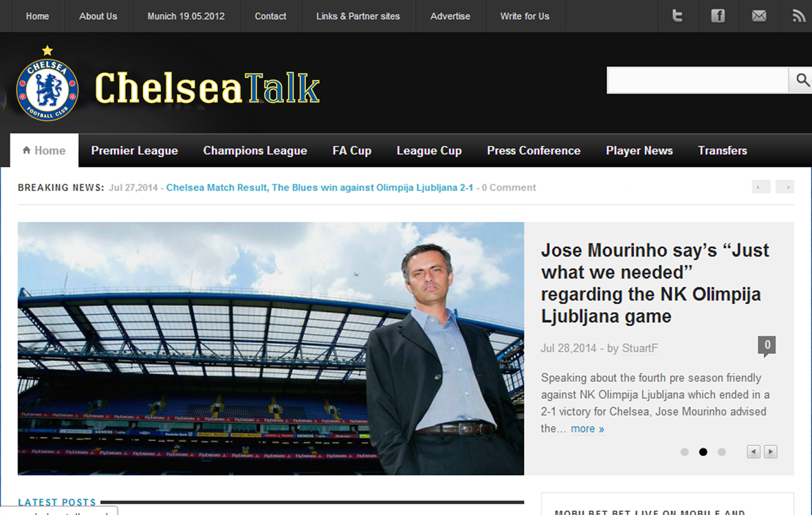Open the RSS feed icon
The width and height of the screenshot is (812, 515).
pos(798,16)
